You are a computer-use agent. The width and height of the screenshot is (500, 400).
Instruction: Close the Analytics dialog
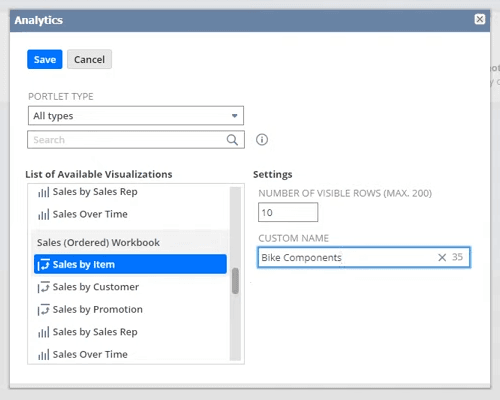pyautogui.click(x=480, y=19)
